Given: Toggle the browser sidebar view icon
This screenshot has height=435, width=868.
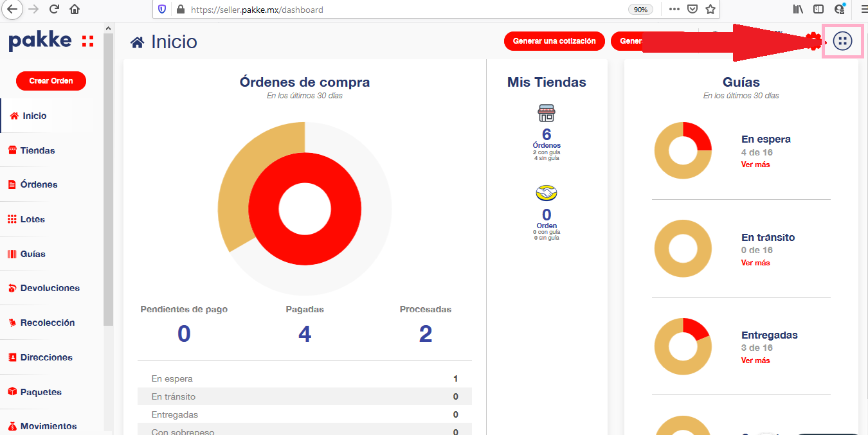Looking at the screenshot, I should click(818, 9).
